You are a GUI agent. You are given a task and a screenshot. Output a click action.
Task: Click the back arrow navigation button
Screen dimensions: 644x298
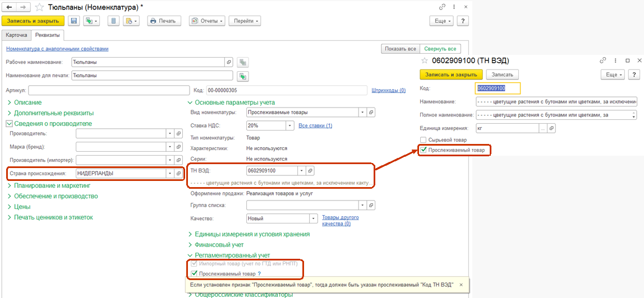coord(8,6)
